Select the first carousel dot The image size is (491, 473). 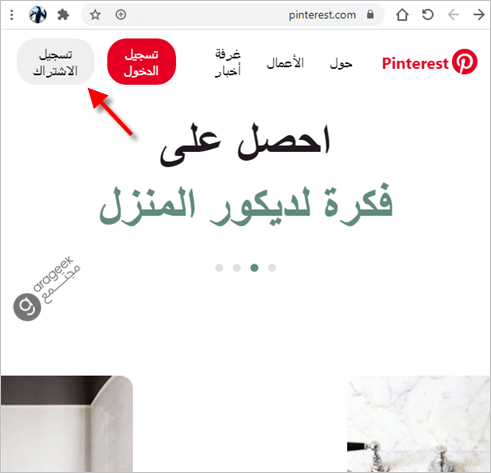[x=219, y=268]
